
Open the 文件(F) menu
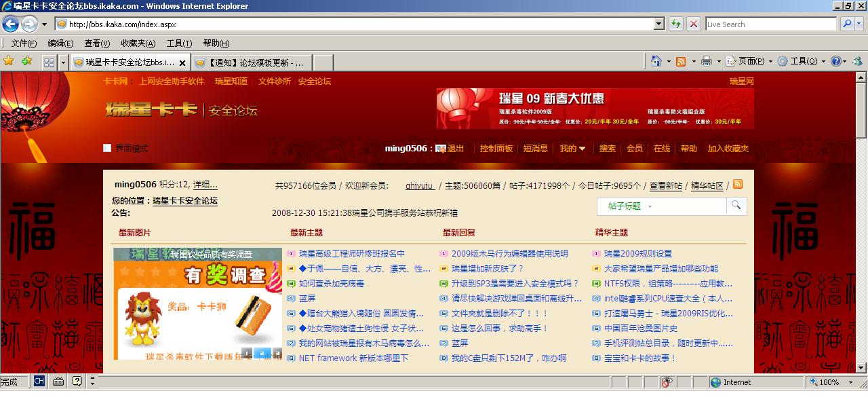tap(24, 43)
